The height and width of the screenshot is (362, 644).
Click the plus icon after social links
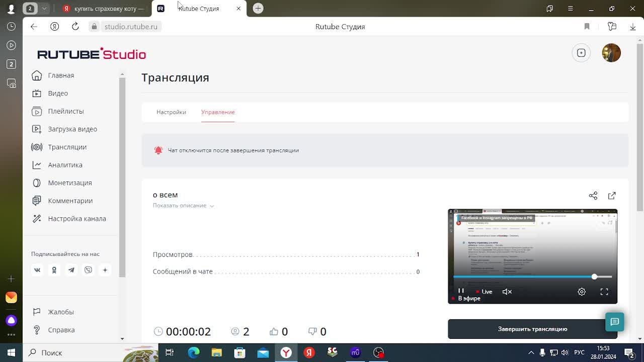[105, 270]
